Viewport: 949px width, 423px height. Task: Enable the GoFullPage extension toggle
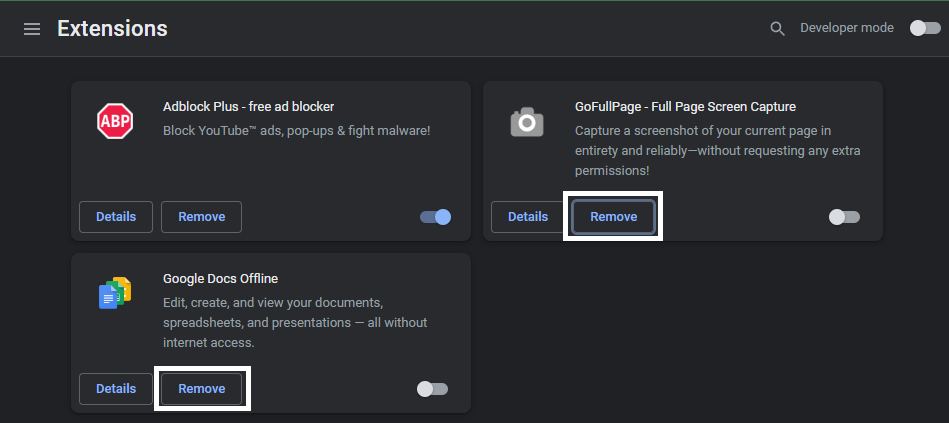(844, 217)
